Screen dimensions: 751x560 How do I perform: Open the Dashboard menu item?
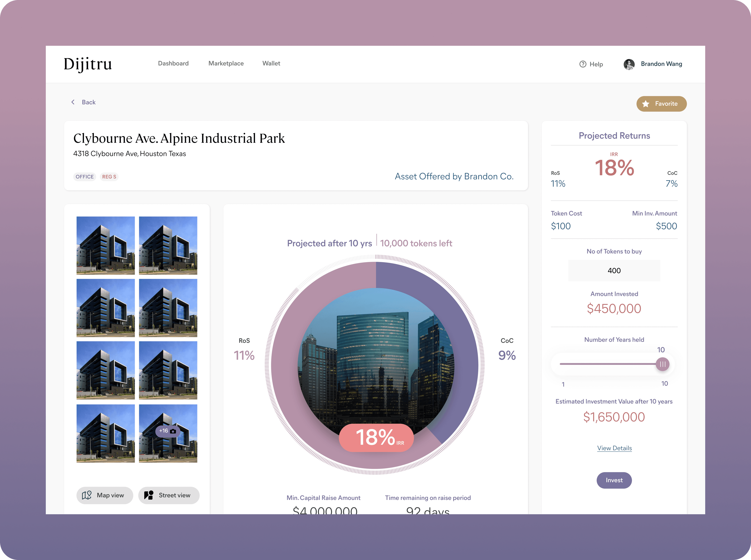pyautogui.click(x=173, y=63)
